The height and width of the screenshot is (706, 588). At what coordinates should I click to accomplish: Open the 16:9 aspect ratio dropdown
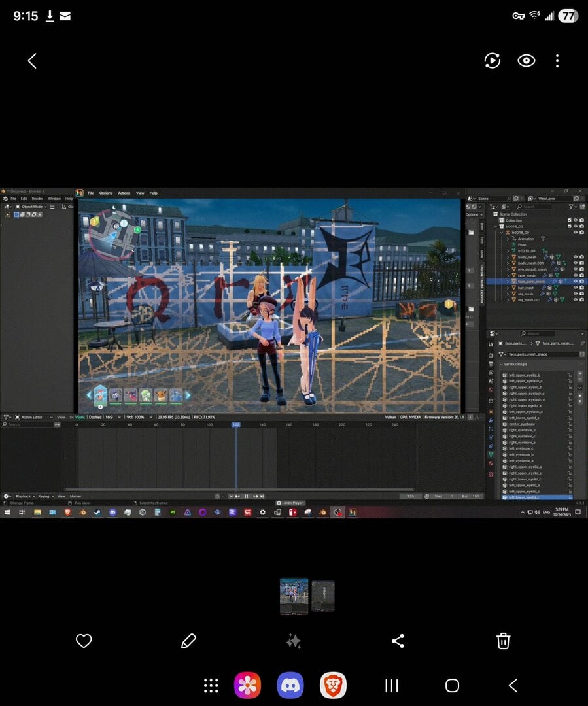(x=113, y=417)
